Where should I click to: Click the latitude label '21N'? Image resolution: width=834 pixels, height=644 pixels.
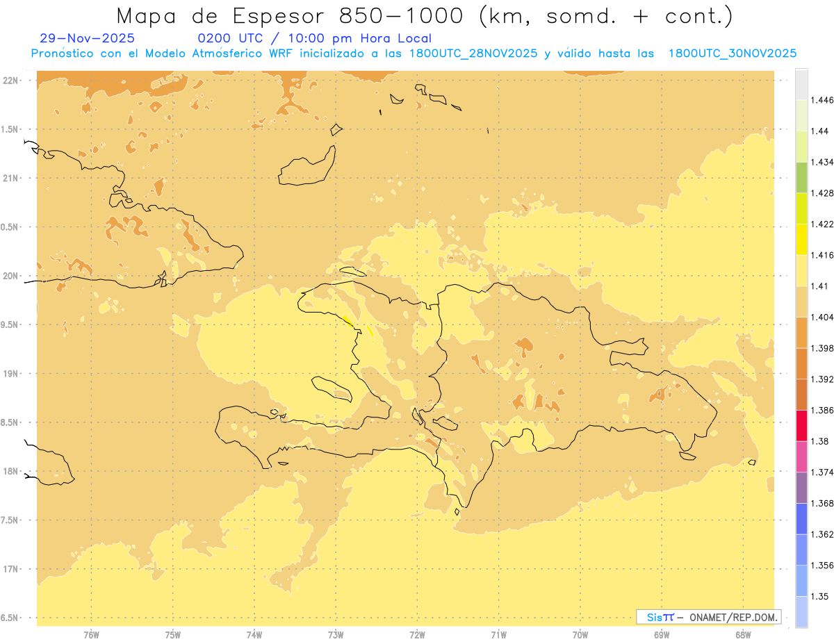pyautogui.click(x=10, y=178)
